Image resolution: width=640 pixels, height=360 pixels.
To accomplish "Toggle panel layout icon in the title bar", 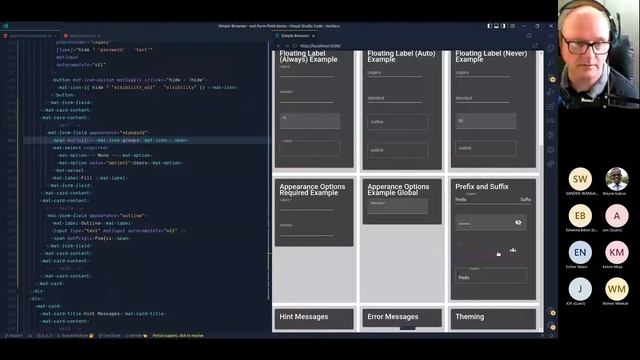I will [496, 26].
